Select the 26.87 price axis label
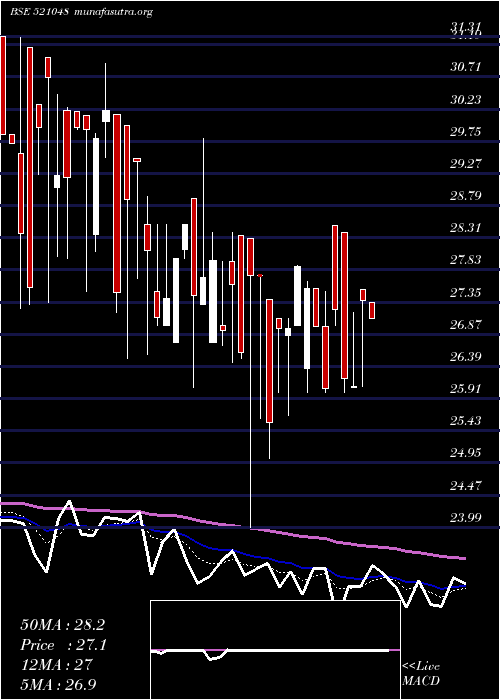This screenshot has height=700, width=500. pos(466,325)
